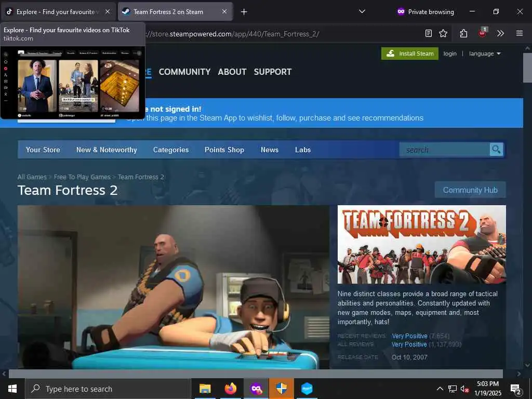Follow the All Games breadcrumb
Screen dimensions: 532x399
32,177
